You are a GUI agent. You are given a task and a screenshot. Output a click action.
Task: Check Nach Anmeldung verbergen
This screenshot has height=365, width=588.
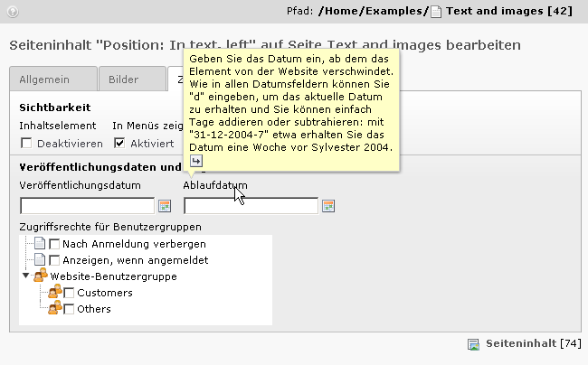[x=54, y=244]
